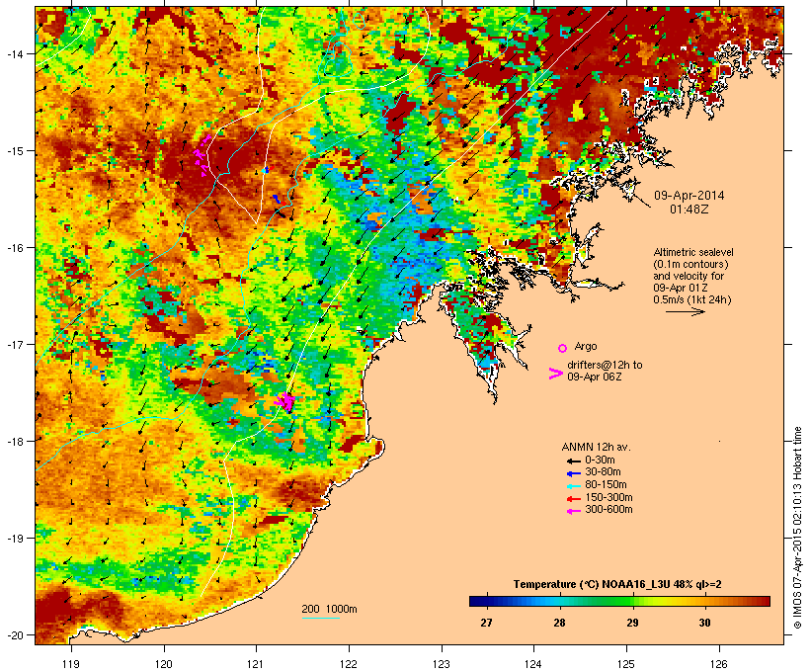Click latitude axis label -14
Image resolution: width=810 pixels, height=672 pixels.
coord(15,53)
